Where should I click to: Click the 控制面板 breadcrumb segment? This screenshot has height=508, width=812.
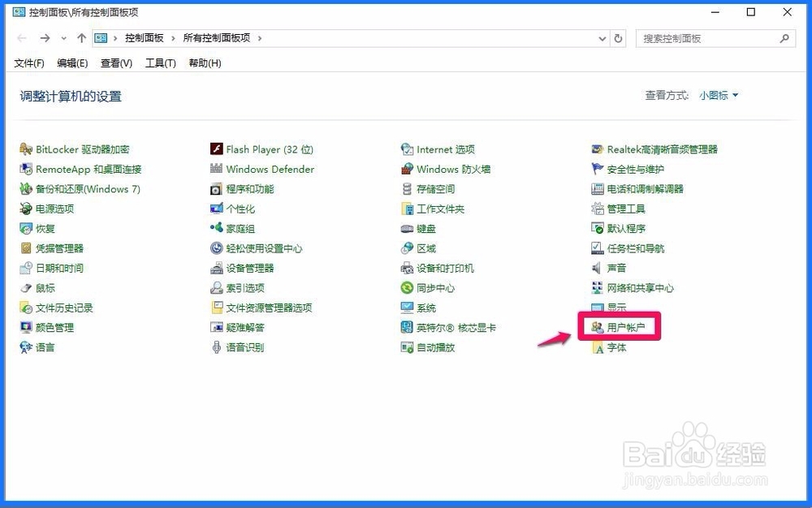[x=145, y=38]
